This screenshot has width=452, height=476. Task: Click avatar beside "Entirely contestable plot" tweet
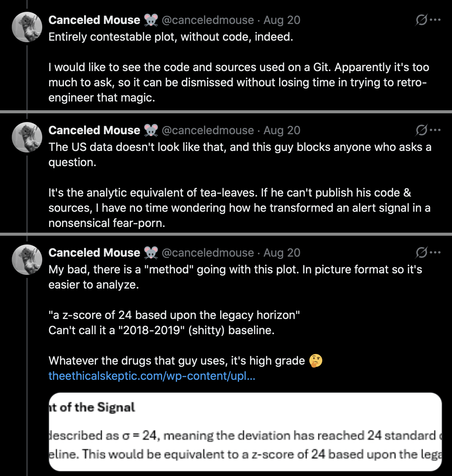pos(27,27)
